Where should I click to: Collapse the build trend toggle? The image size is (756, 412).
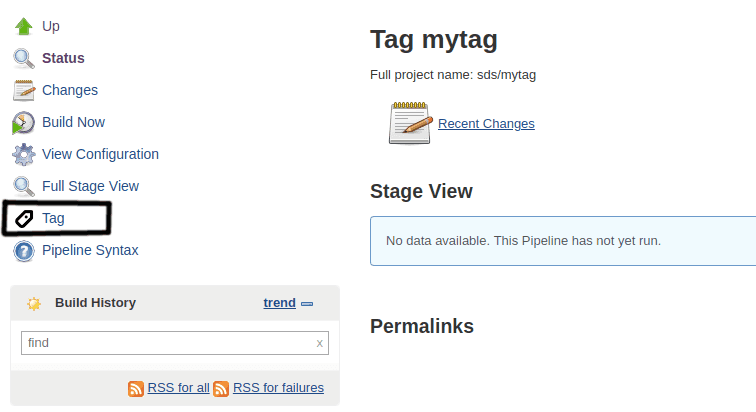click(x=307, y=303)
